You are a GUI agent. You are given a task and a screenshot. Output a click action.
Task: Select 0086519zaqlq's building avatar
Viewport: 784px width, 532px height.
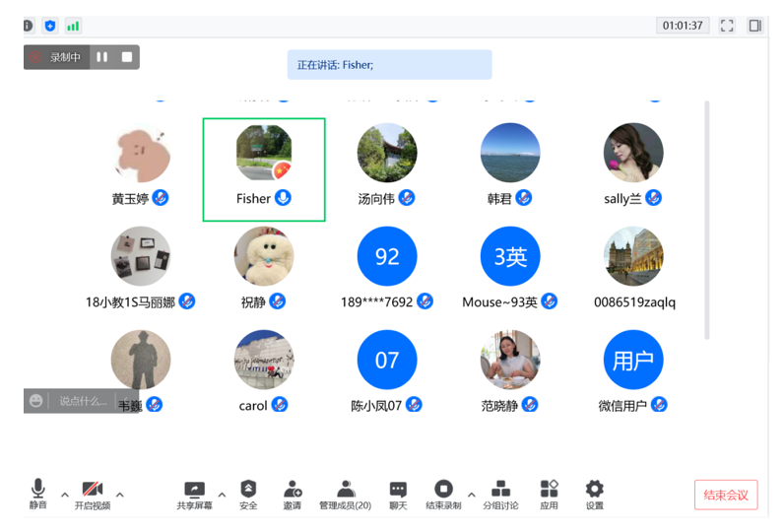click(633, 256)
